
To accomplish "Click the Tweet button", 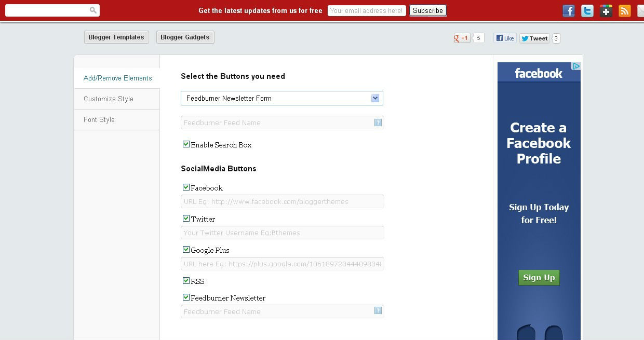I will pyautogui.click(x=535, y=38).
